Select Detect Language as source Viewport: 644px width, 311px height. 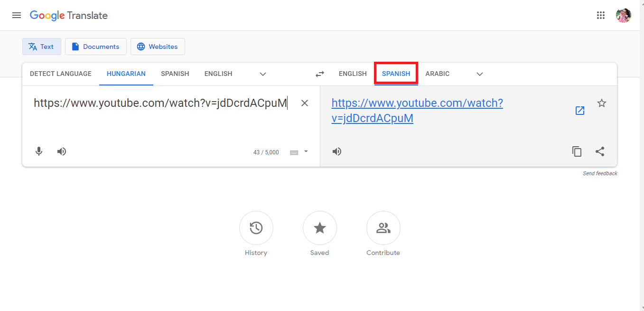pyautogui.click(x=61, y=74)
